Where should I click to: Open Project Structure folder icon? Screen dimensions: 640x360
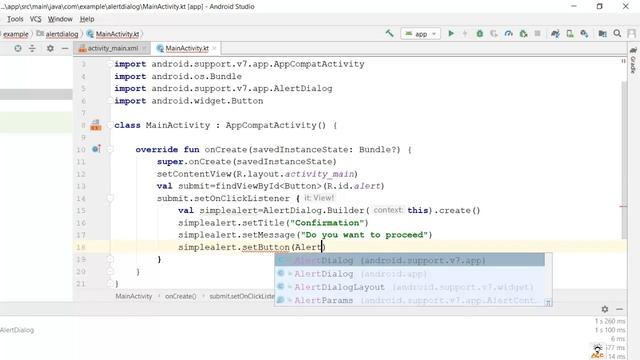[602, 33]
